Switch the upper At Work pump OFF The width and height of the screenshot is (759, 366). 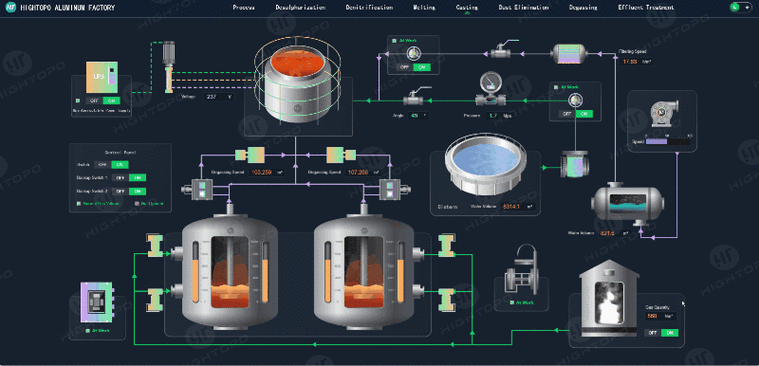[x=405, y=67]
